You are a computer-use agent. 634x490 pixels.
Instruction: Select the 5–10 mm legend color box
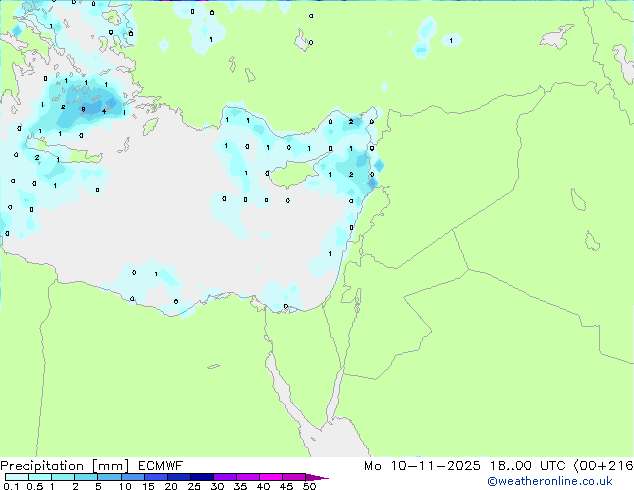click(109, 477)
